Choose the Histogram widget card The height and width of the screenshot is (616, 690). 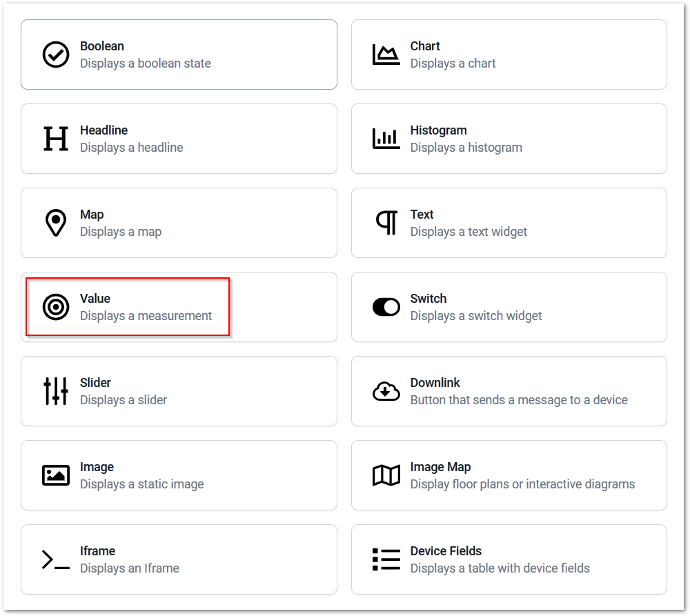click(509, 139)
